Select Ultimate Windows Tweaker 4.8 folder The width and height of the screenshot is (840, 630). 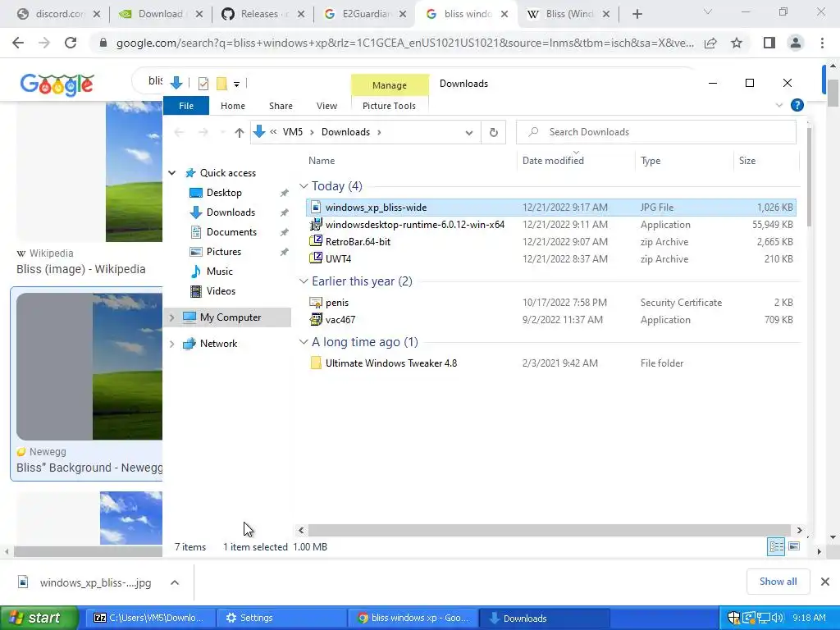tap(551, 363)
